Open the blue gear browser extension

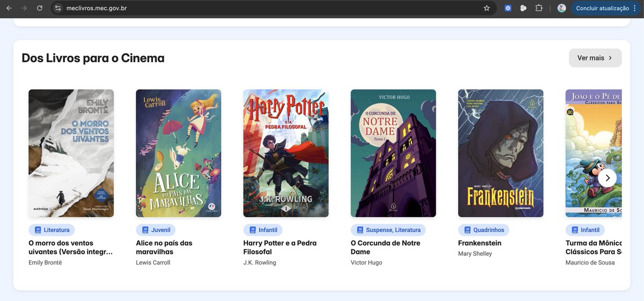point(508,8)
